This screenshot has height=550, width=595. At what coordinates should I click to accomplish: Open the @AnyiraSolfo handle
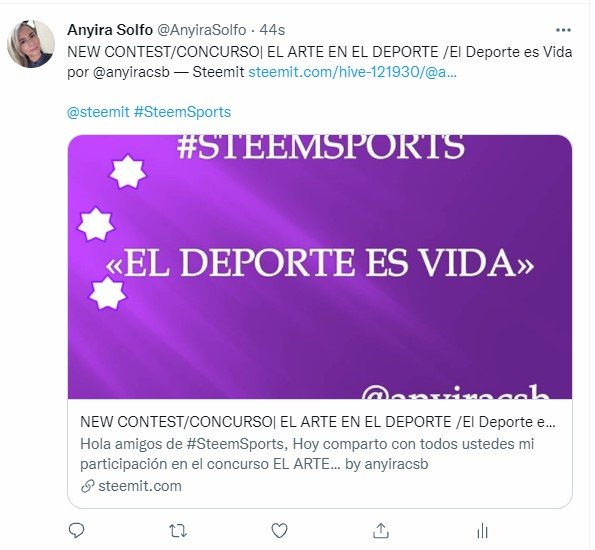coord(201,30)
